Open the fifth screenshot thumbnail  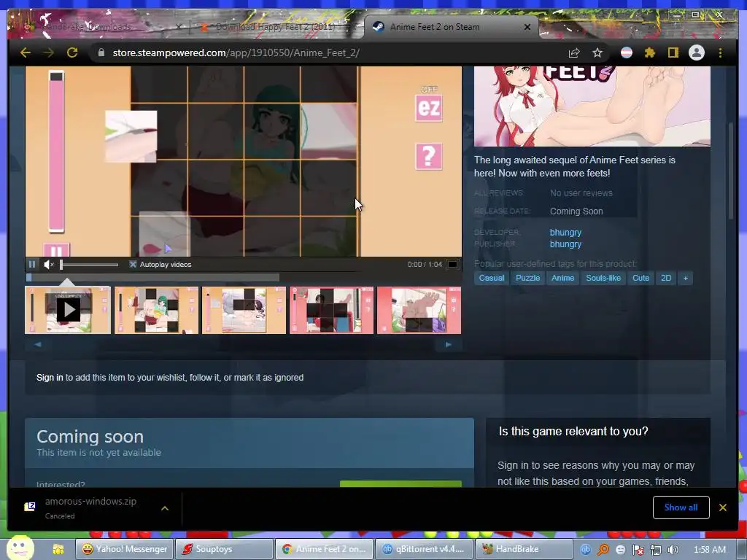[x=419, y=310]
